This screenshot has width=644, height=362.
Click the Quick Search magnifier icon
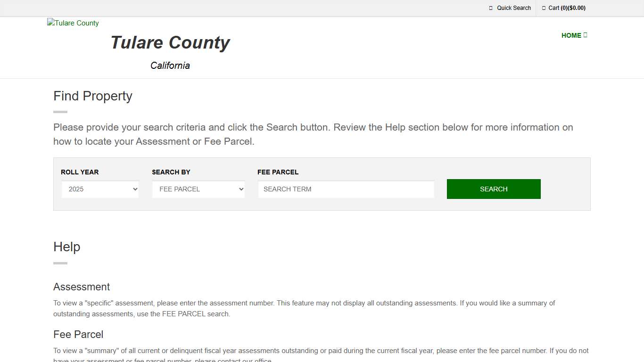tap(490, 8)
